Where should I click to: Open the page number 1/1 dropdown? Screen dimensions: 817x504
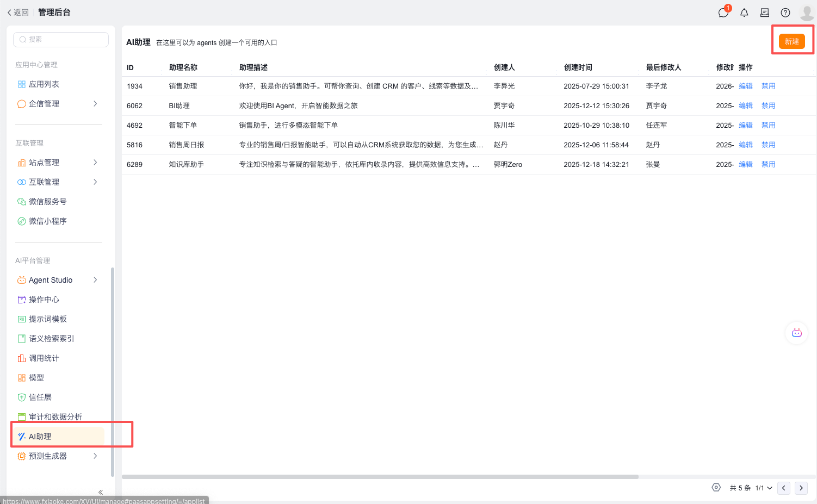coord(764,488)
